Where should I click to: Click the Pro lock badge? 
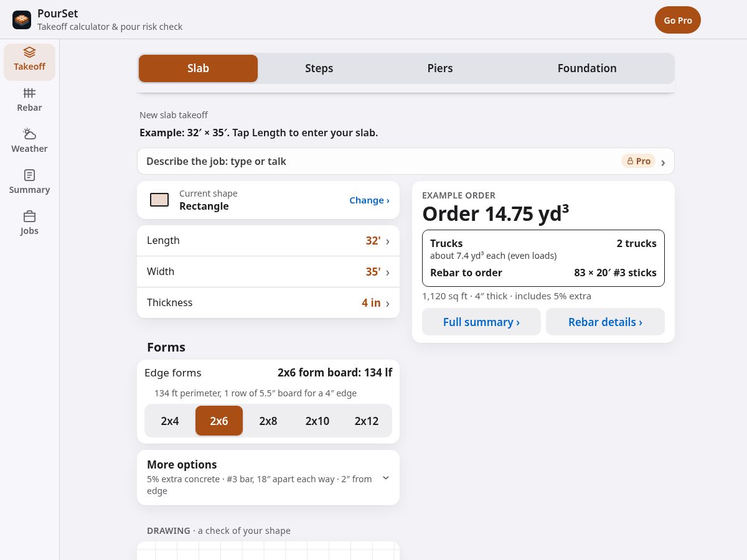click(x=638, y=161)
